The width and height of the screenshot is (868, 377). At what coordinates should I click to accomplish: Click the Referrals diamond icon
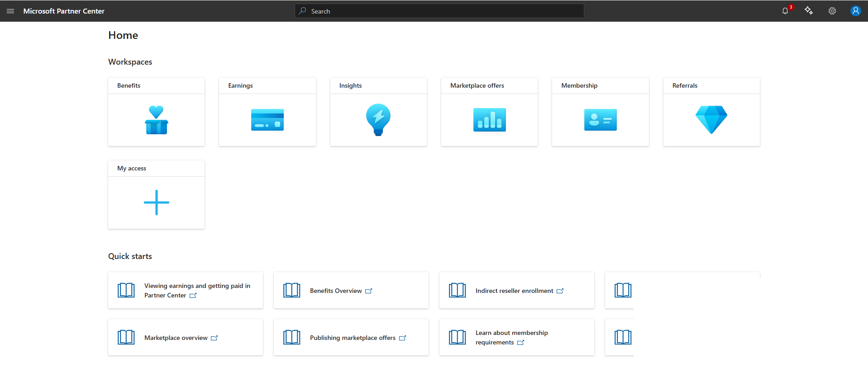coord(711,120)
